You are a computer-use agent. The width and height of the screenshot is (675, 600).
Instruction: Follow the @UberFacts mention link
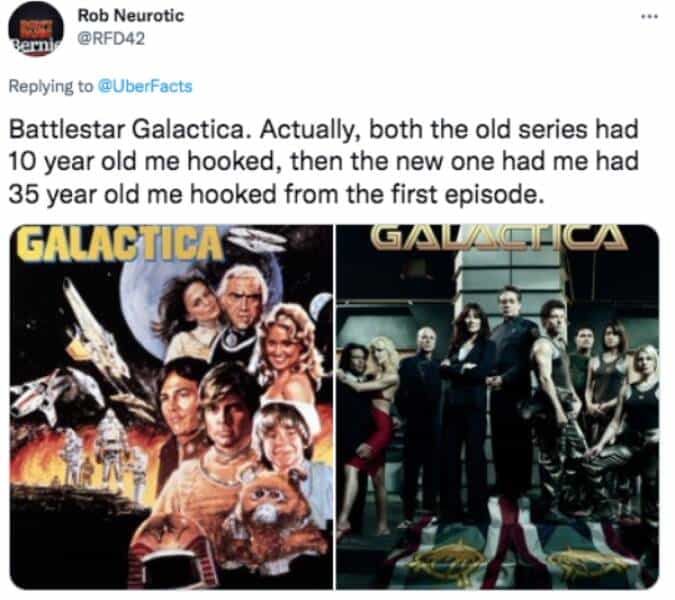(145, 86)
